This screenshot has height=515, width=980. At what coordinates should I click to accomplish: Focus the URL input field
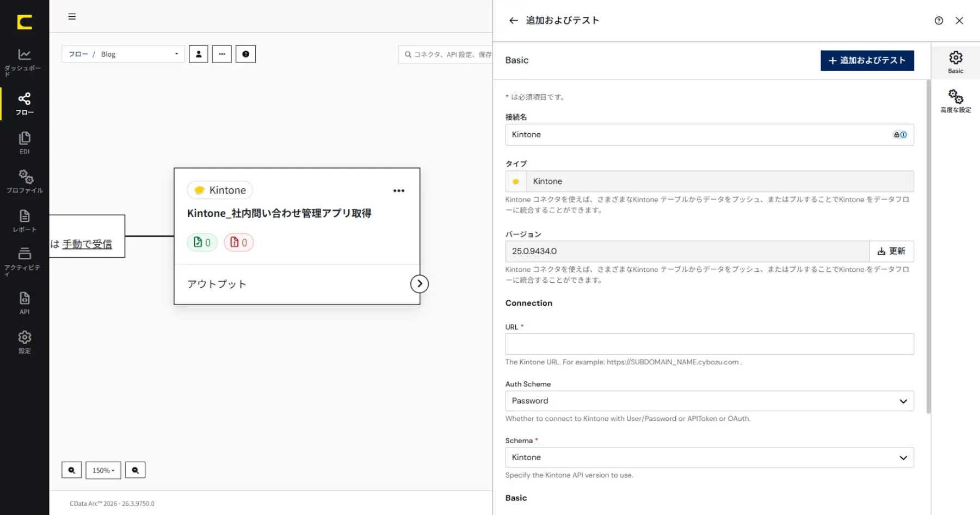(710, 344)
